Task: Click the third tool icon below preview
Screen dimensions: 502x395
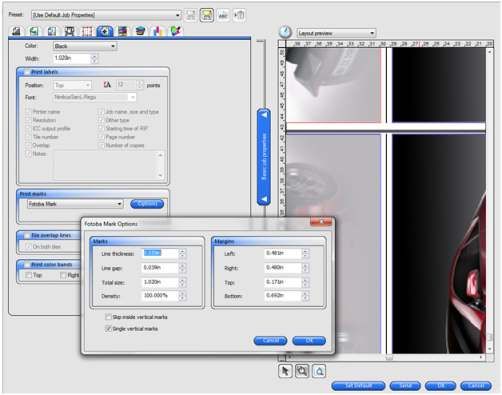Action: pyautogui.click(x=319, y=371)
